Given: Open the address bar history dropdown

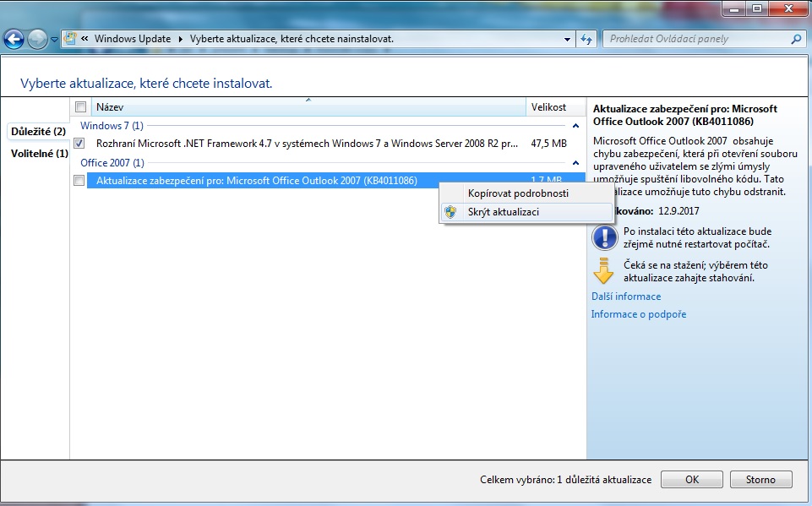Looking at the screenshot, I should [567, 39].
